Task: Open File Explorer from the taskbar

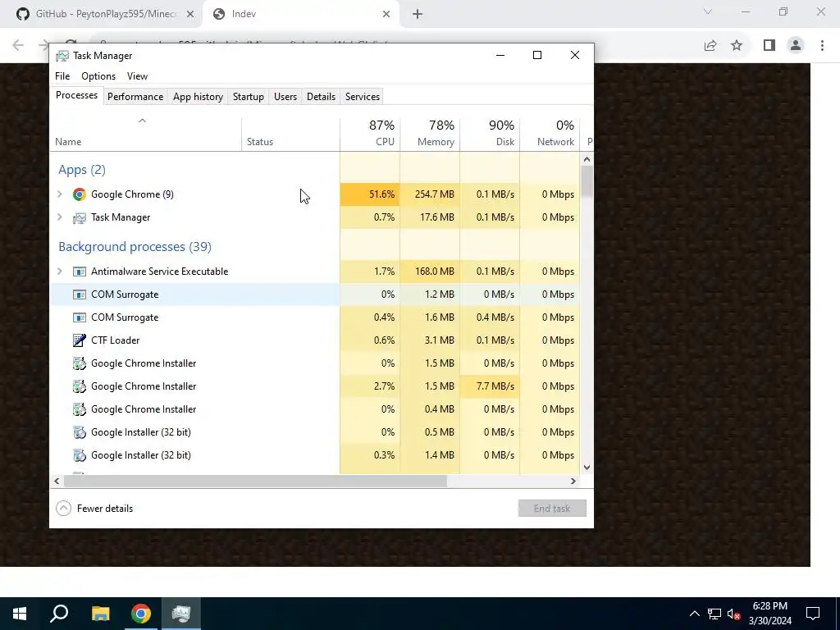Action: coord(100,614)
